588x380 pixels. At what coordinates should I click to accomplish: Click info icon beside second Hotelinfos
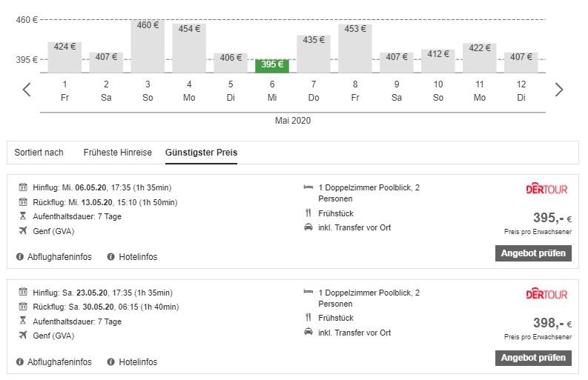[111, 362]
